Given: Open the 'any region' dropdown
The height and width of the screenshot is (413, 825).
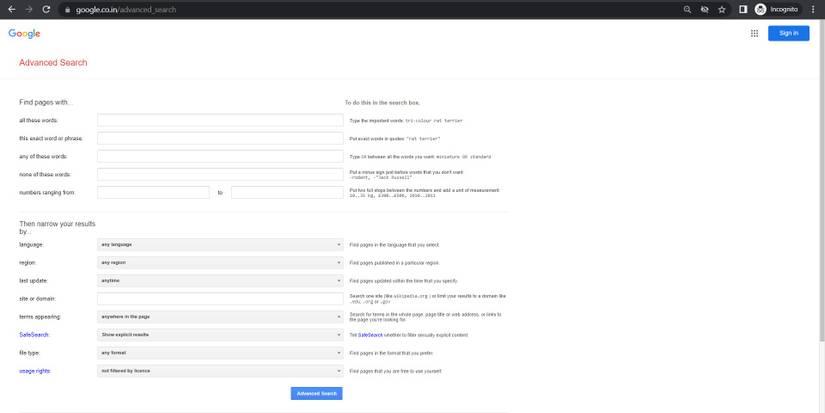Looking at the screenshot, I should 220,263.
